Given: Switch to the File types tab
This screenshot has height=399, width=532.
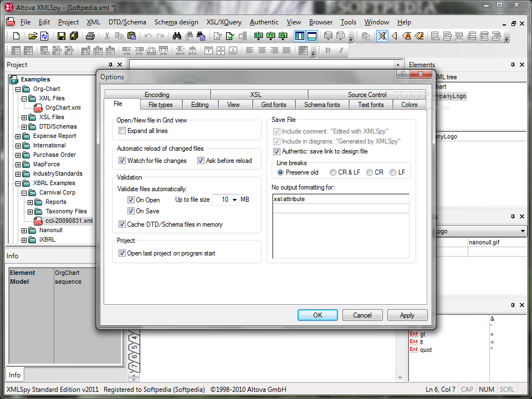Looking at the screenshot, I should pos(161,105).
